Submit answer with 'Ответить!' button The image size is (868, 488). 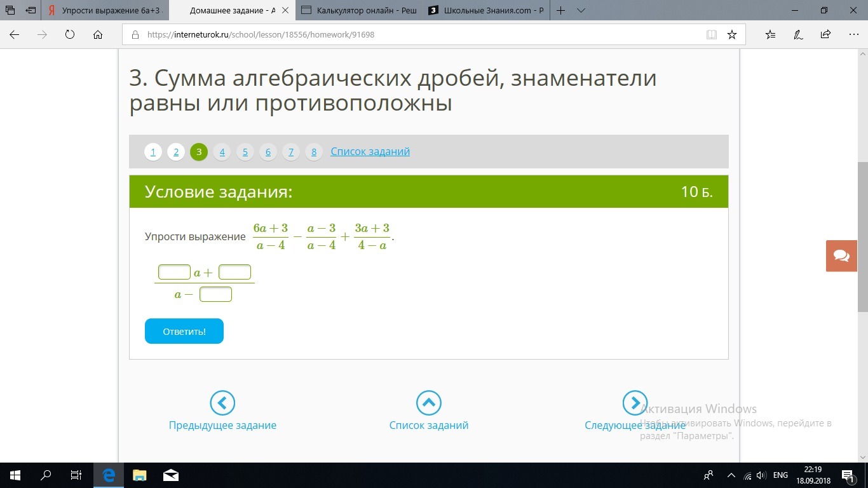tap(184, 331)
